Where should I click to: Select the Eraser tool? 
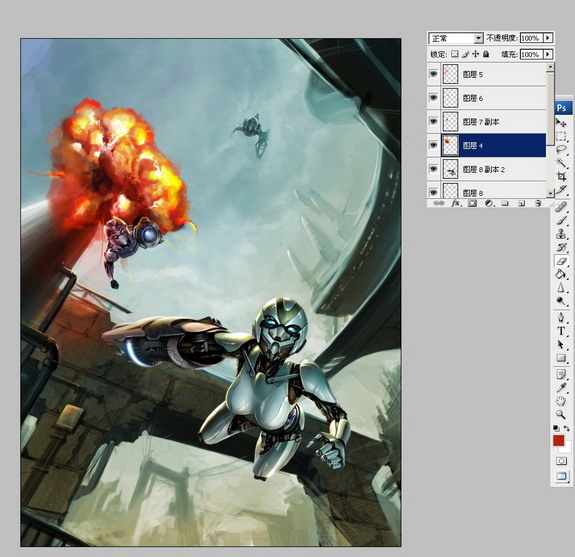561,261
